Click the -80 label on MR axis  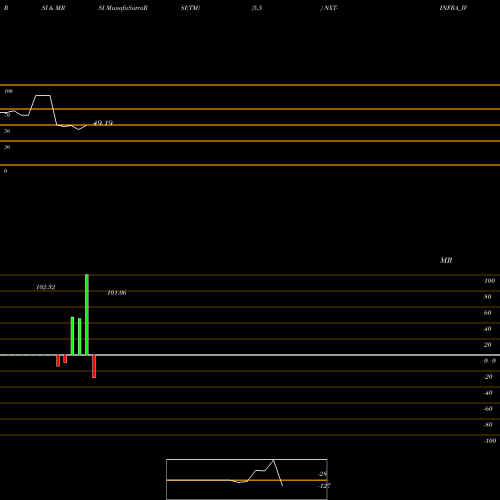point(488,425)
